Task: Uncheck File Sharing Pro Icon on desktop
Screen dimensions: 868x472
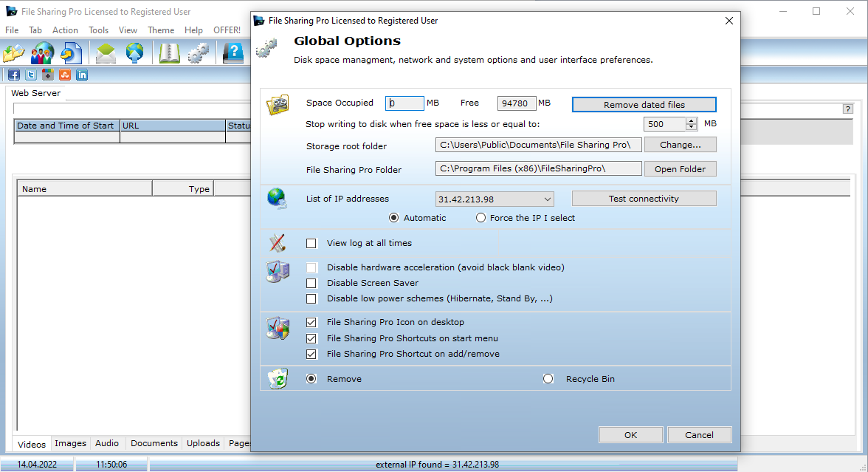Action: click(311, 322)
